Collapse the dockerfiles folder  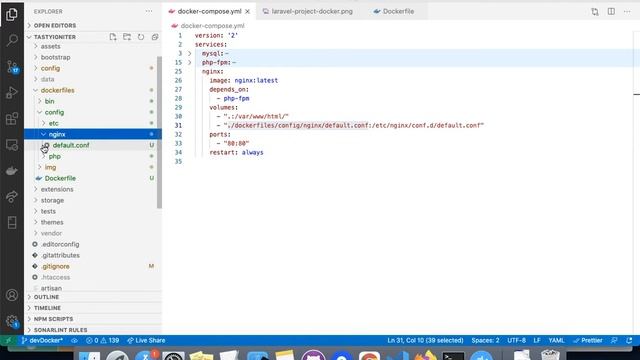[x=93, y=90]
